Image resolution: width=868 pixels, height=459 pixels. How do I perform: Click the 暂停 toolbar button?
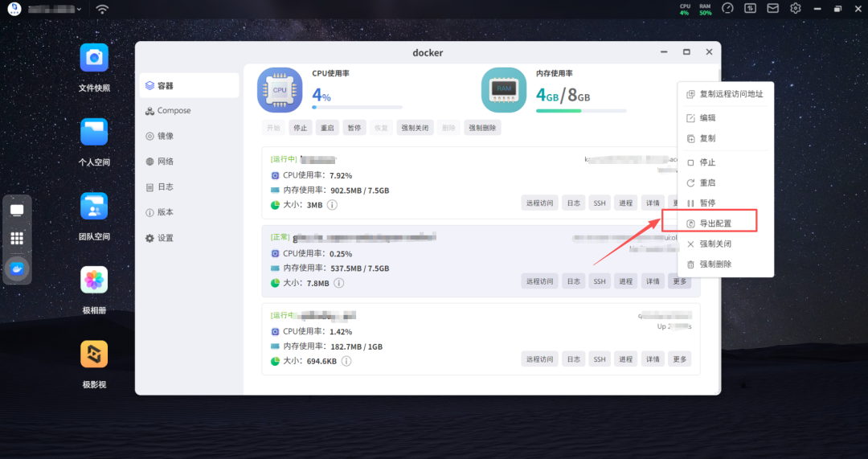[x=354, y=128]
